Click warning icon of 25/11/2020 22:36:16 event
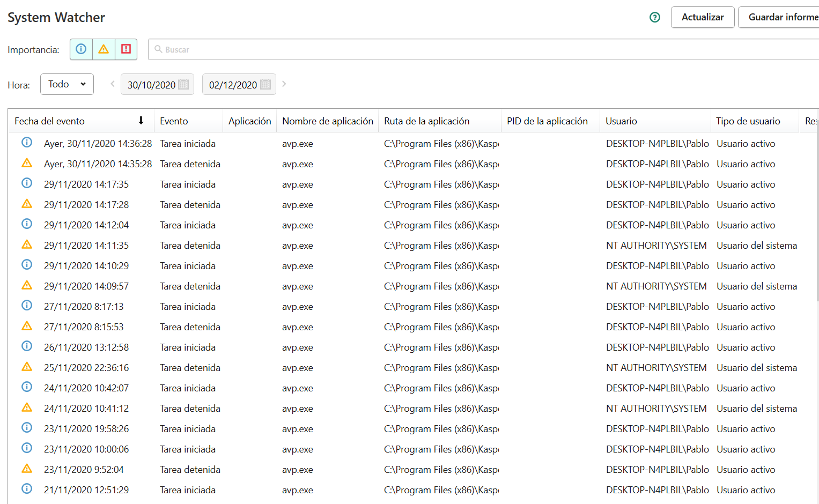 point(27,367)
